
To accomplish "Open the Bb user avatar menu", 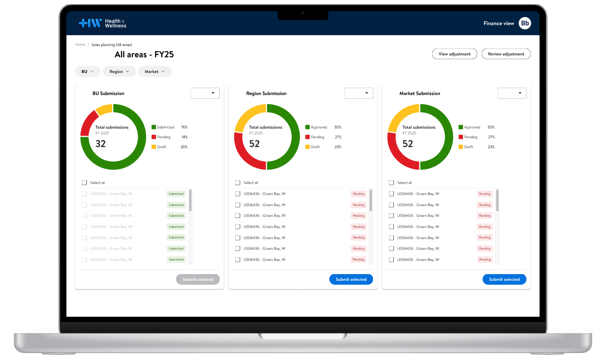I will point(525,23).
